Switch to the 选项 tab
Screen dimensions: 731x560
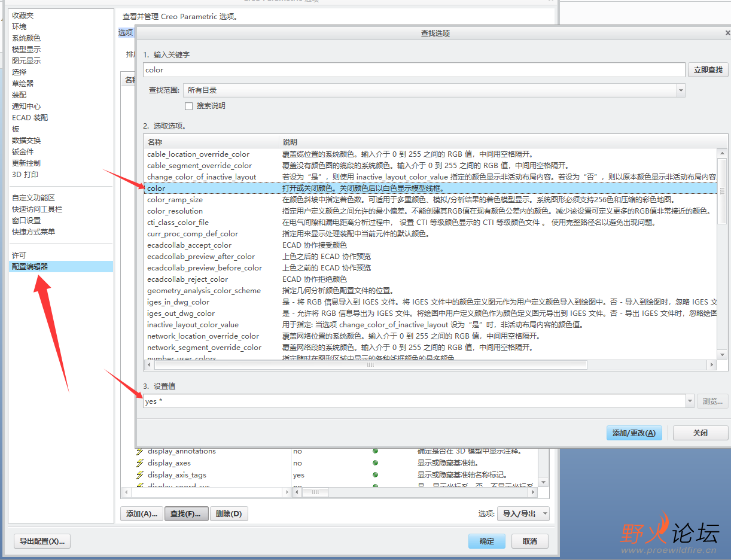[126, 32]
